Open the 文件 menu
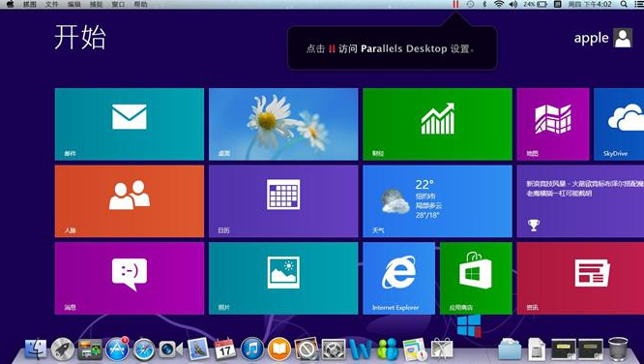Viewport: 644px width, 364px height. [x=52, y=4]
